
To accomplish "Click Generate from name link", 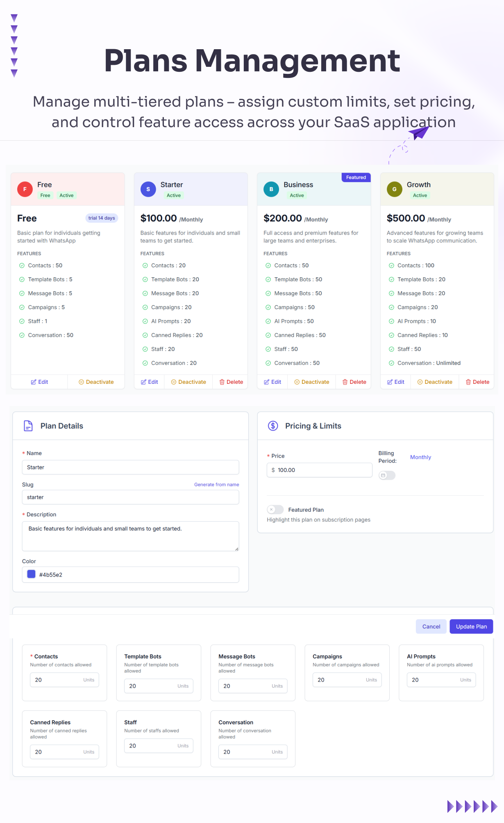I will [216, 484].
